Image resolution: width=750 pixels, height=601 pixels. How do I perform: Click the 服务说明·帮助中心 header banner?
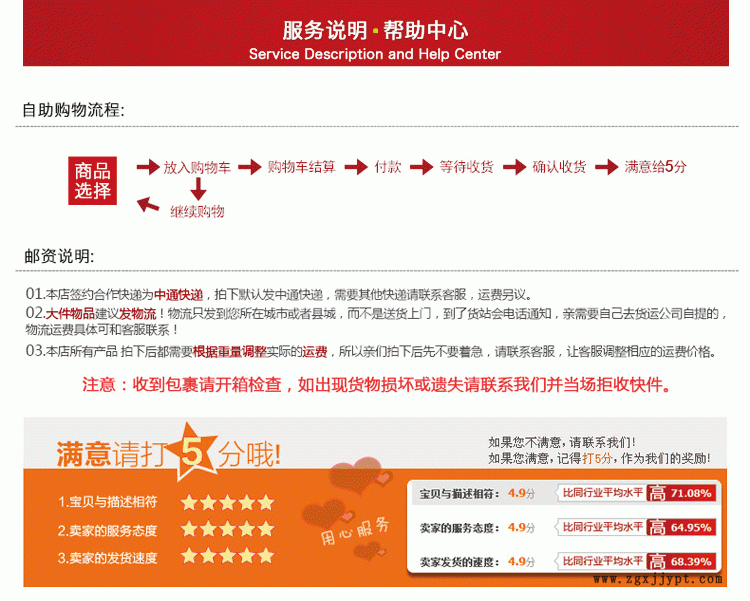tap(375, 40)
